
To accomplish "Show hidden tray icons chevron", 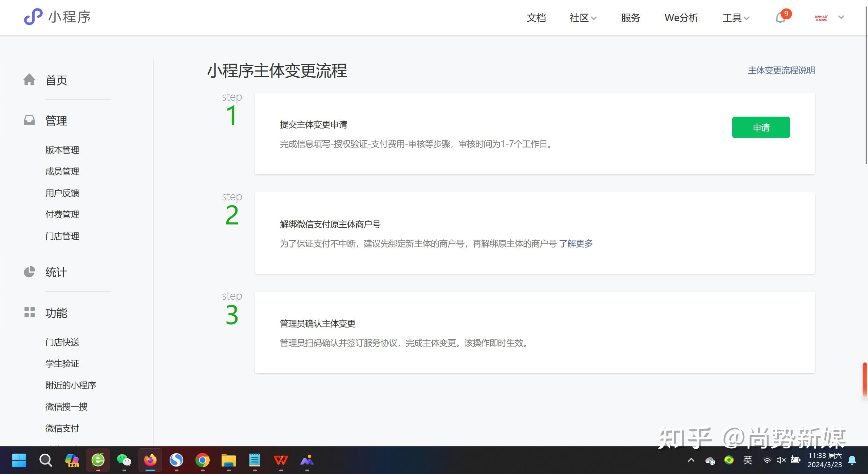I will (691, 460).
